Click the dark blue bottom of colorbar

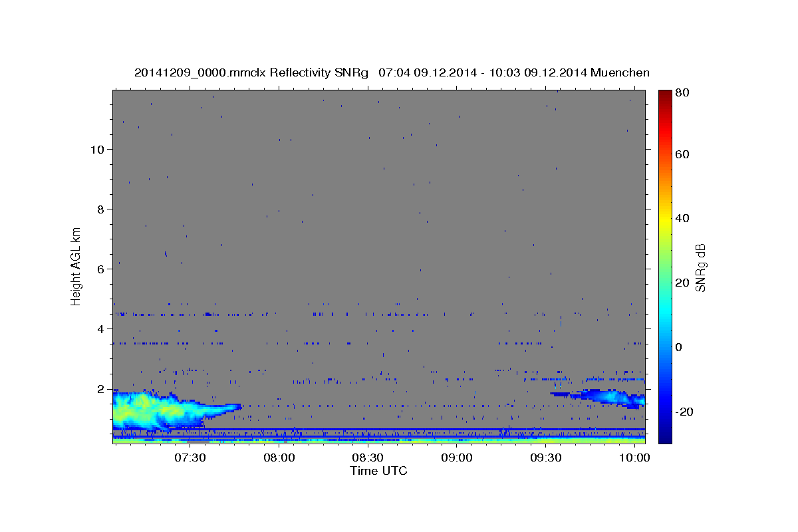[665, 438]
